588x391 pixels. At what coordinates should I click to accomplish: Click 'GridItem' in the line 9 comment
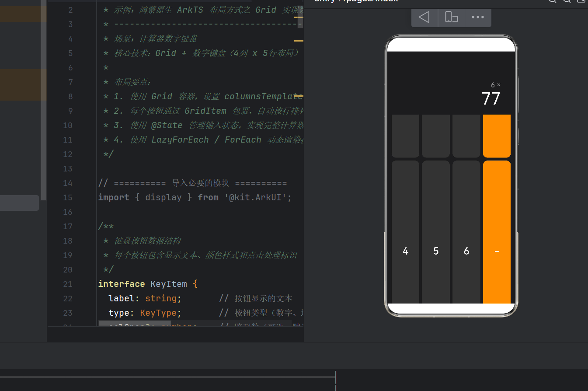205,111
